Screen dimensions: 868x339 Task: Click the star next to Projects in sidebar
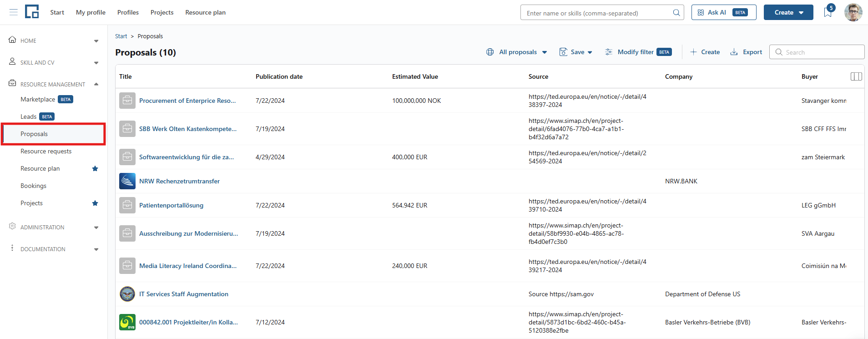[x=95, y=203]
